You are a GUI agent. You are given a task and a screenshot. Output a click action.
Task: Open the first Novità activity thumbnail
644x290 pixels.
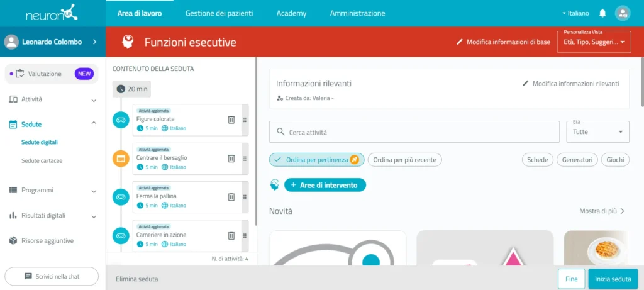[338, 248]
